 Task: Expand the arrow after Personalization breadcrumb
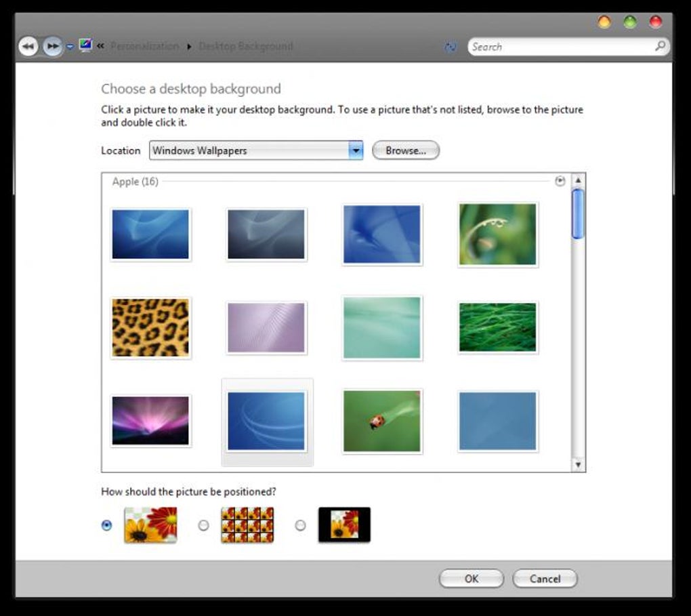pos(189,46)
